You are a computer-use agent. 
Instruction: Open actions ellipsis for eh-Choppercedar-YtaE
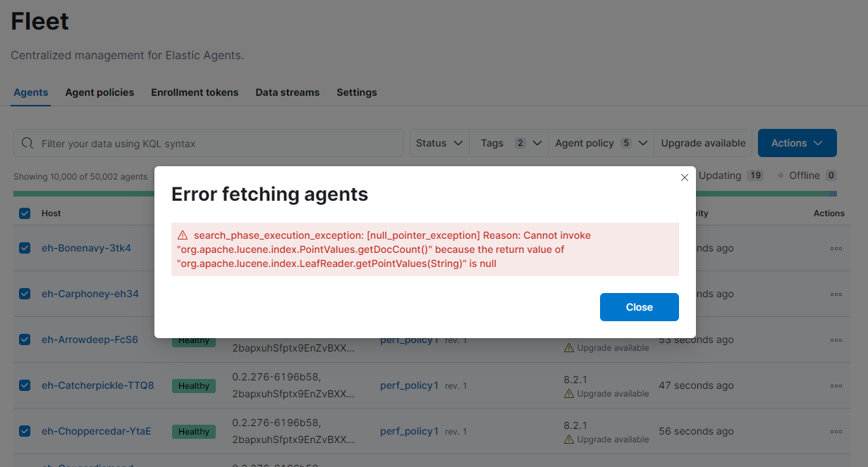(x=836, y=431)
